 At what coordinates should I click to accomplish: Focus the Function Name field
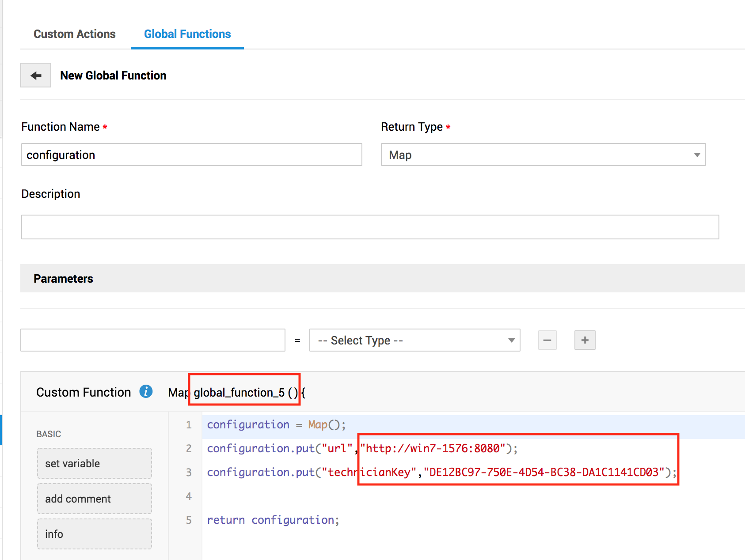click(191, 155)
